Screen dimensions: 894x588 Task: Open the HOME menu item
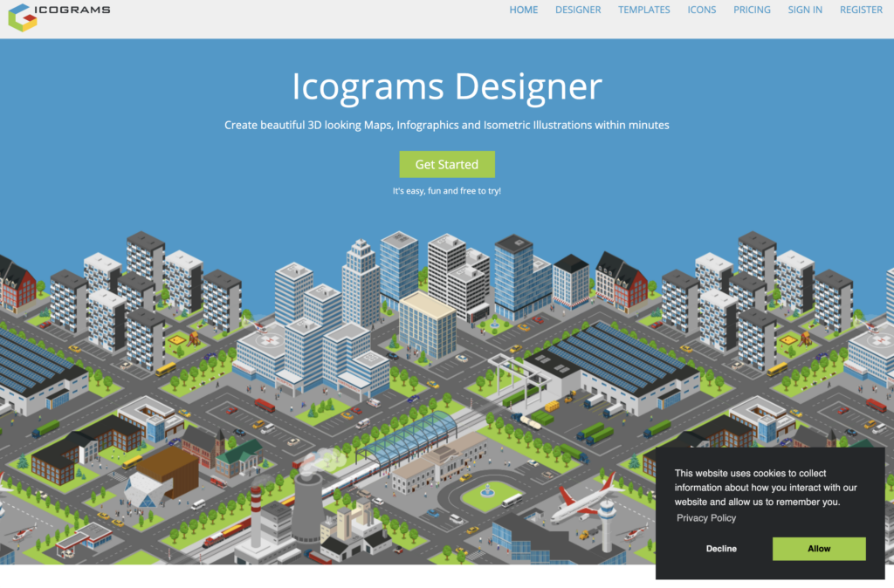tap(524, 10)
